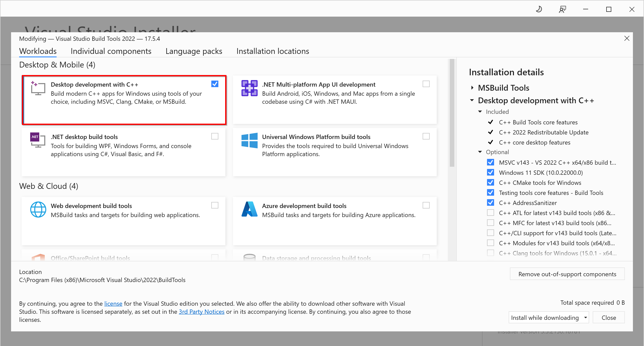Click the Web development globe icon

(x=38, y=209)
